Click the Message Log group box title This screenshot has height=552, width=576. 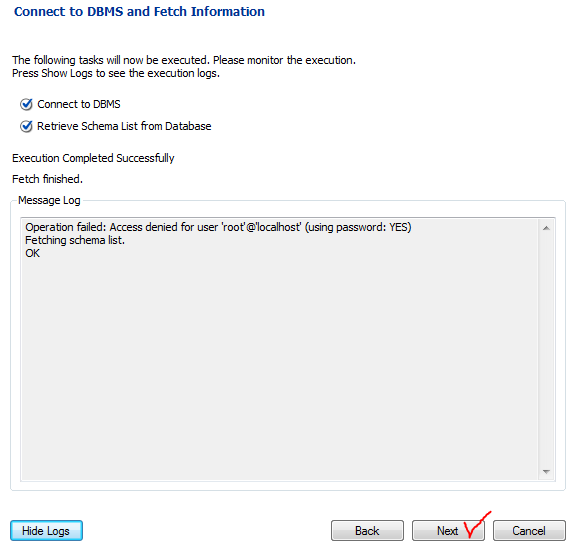pyautogui.click(x=49, y=201)
